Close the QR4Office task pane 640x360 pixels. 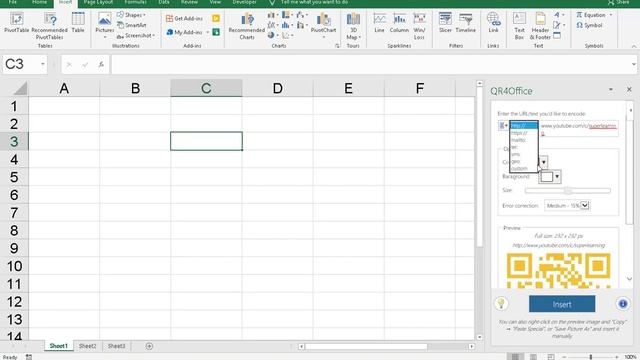[629, 89]
